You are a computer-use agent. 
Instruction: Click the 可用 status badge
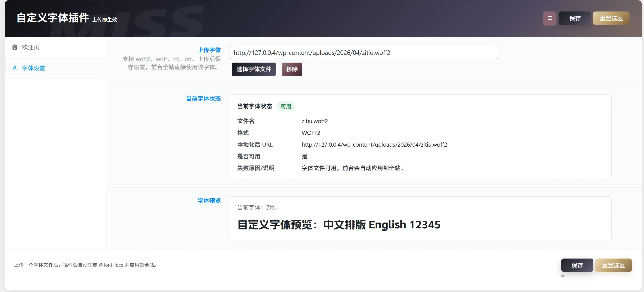[x=286, y=106]
